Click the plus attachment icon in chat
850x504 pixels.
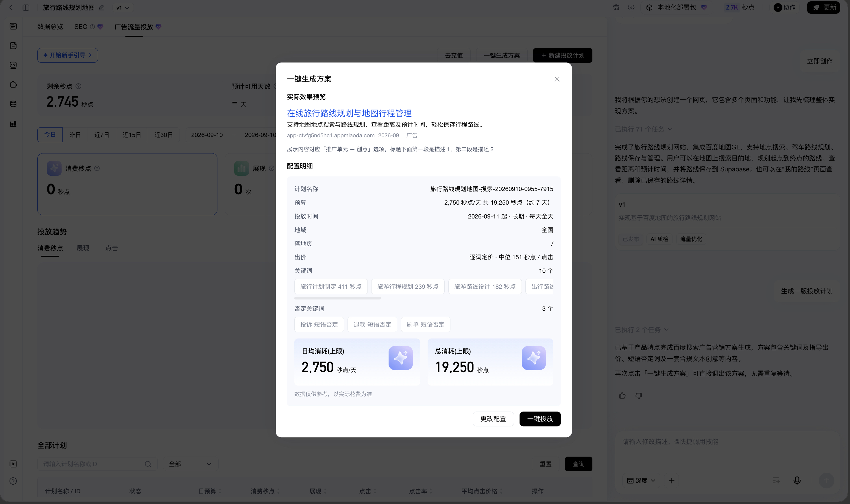click(671, 480)
